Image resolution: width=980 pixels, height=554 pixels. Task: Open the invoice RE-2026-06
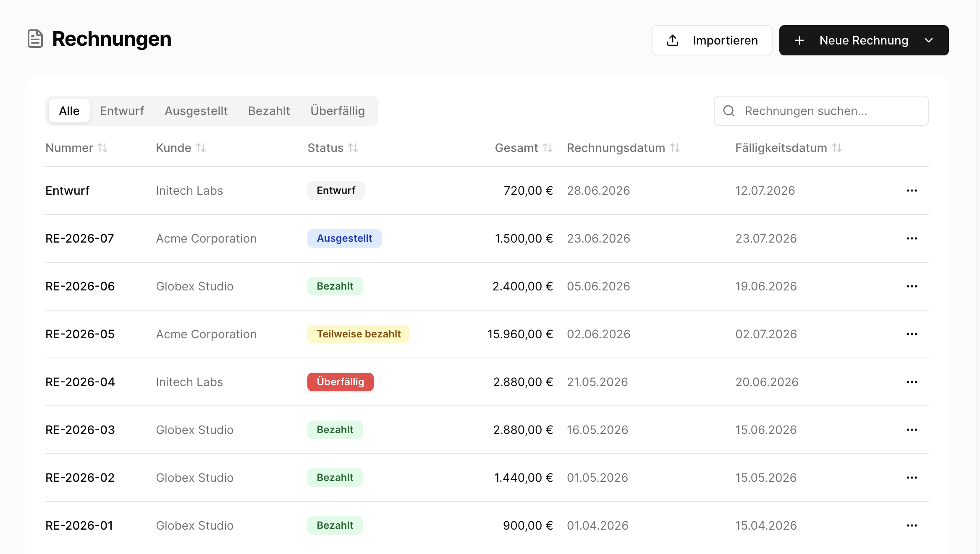80,286
